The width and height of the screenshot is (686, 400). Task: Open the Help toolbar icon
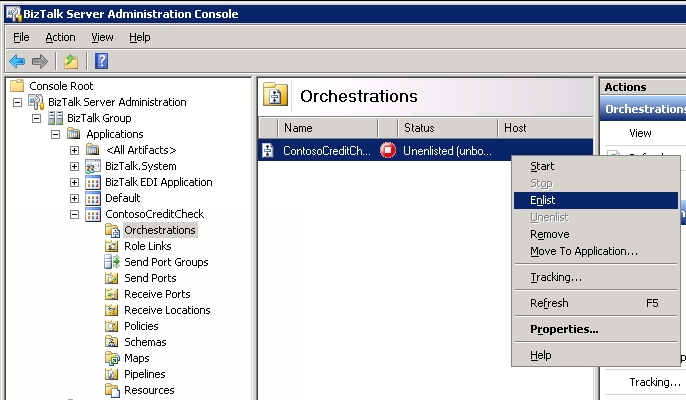(x=101, y=61)
